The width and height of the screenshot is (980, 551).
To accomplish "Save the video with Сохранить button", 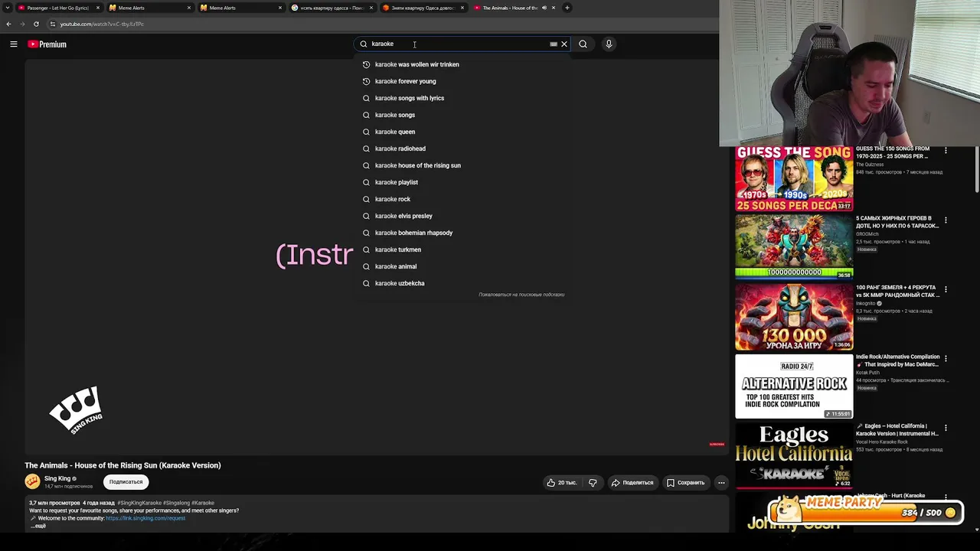I will click(x=685, y=483).
